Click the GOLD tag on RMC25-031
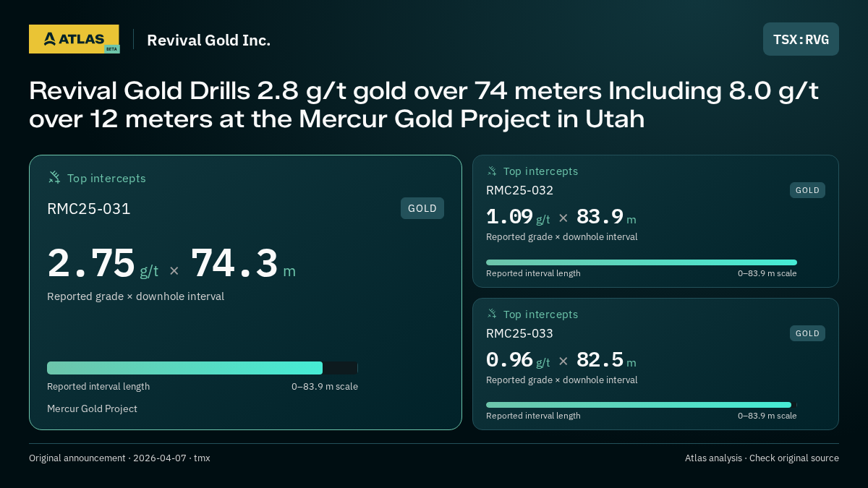The height and width of the screenshot is (488, 868). [422, 208]
